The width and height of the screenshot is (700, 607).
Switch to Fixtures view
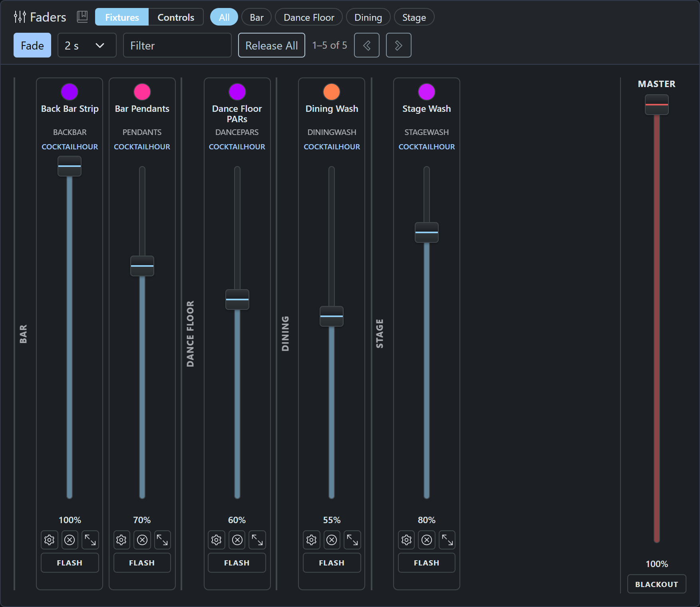coord(122,17)
